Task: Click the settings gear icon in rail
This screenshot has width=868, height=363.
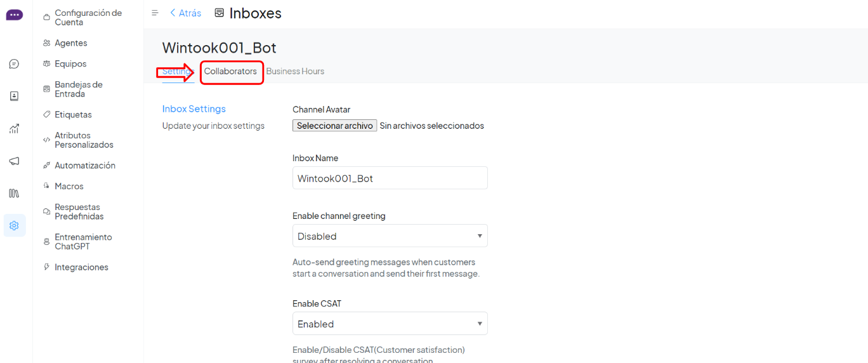Action: 14,225
